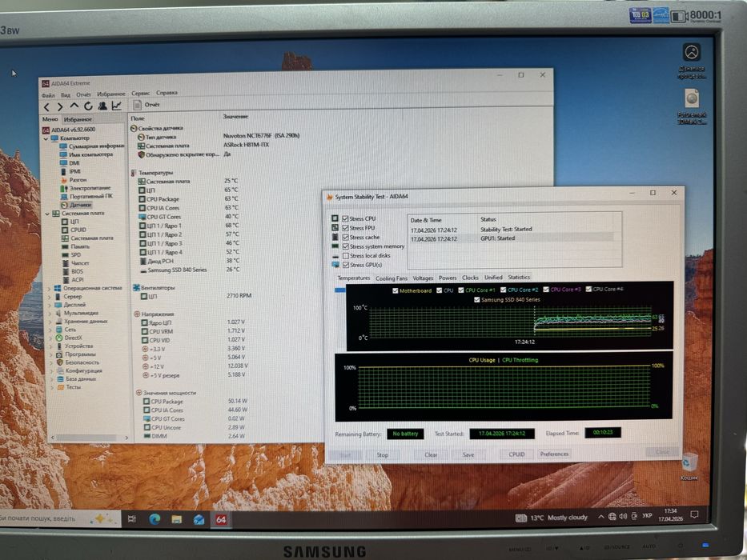Expand the DirectX tree node
The height and width of the screenshot is (560, 747).
pyautogui.click(x=50, y=338)
